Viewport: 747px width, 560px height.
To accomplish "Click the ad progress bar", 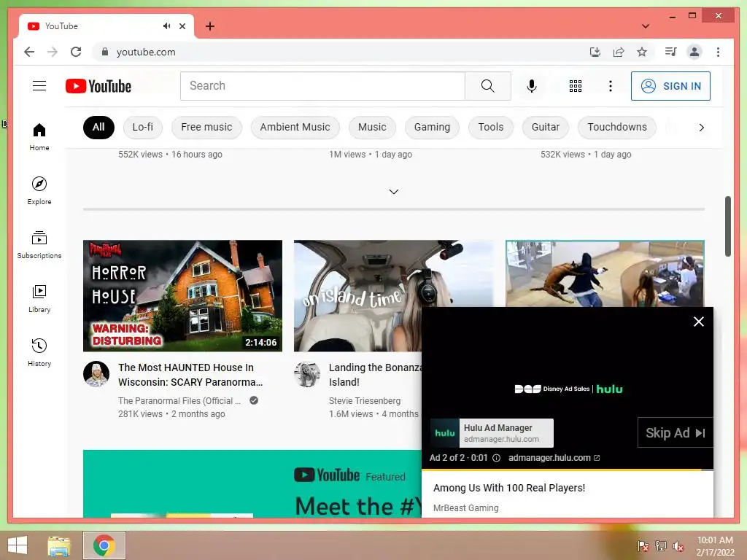I will coord(567,470).
